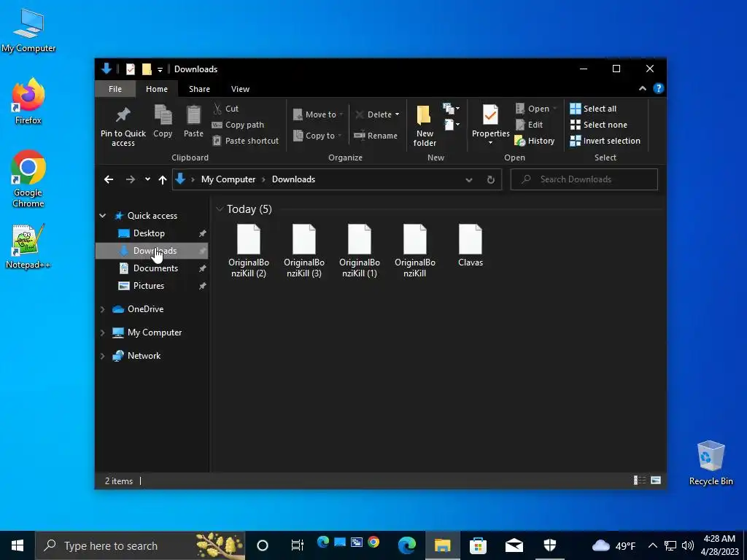Click the taskbar Task View icon
The height and width of the screenshot is (560, 747).
coord(298,545)
